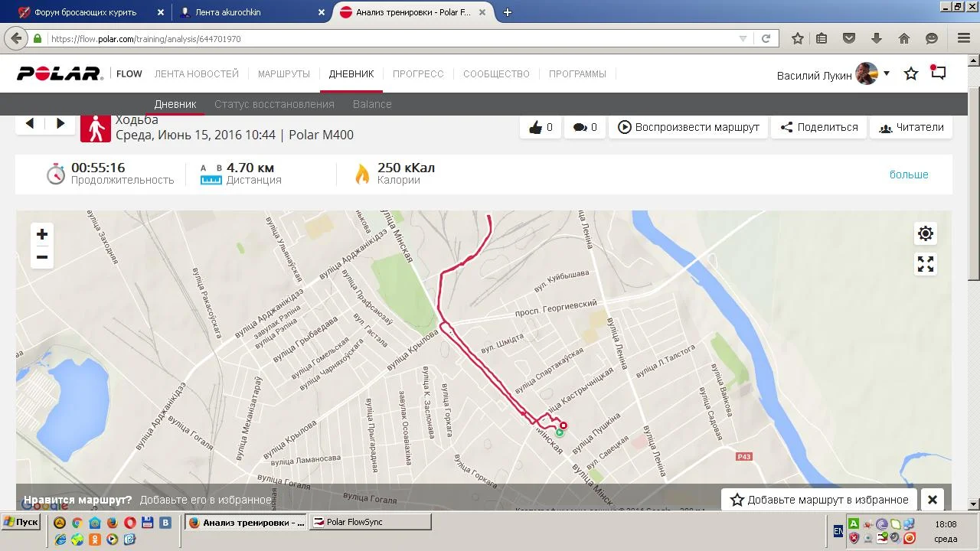Image resolution: width=980 pixels, height=551 pixels.
Task: Open the ПРОГРЕСС menu
Action: [418, 74]
